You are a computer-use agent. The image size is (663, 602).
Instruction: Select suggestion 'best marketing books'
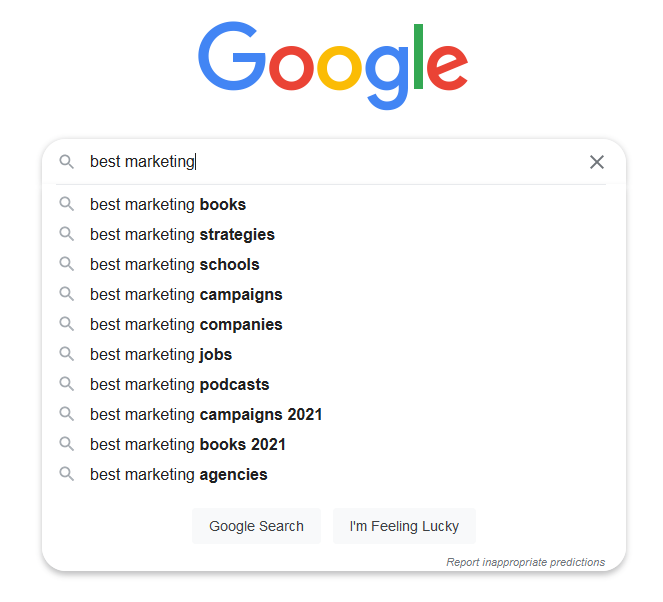click(334, 204)
